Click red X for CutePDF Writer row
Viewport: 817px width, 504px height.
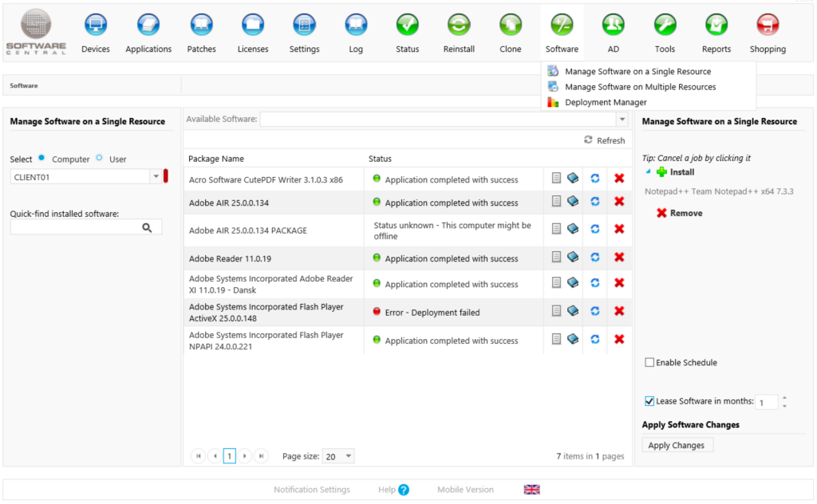619,178
